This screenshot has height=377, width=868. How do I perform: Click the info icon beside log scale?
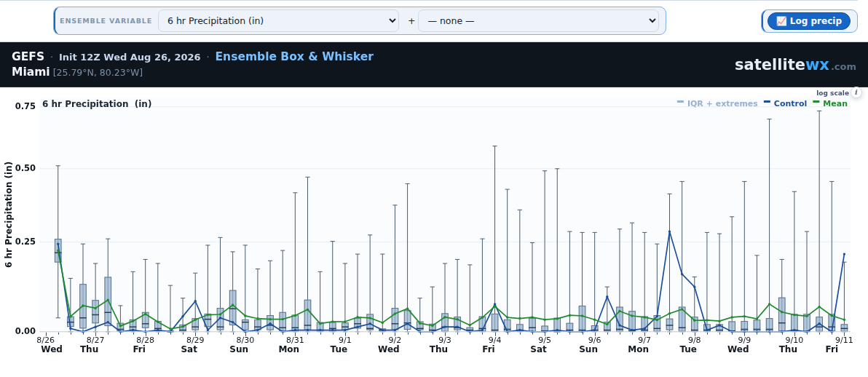tap(856, 92)
